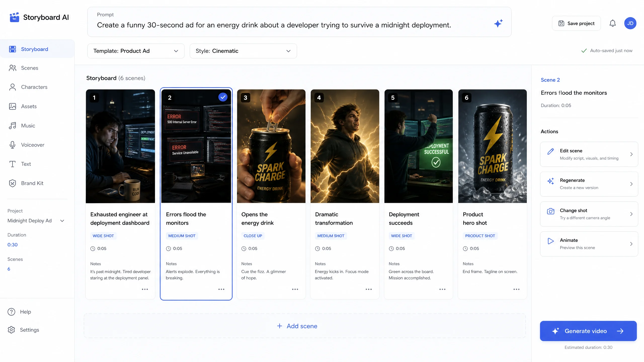
Task: Open more options for Exhausted engineer scene
Action: click(145, 289)
